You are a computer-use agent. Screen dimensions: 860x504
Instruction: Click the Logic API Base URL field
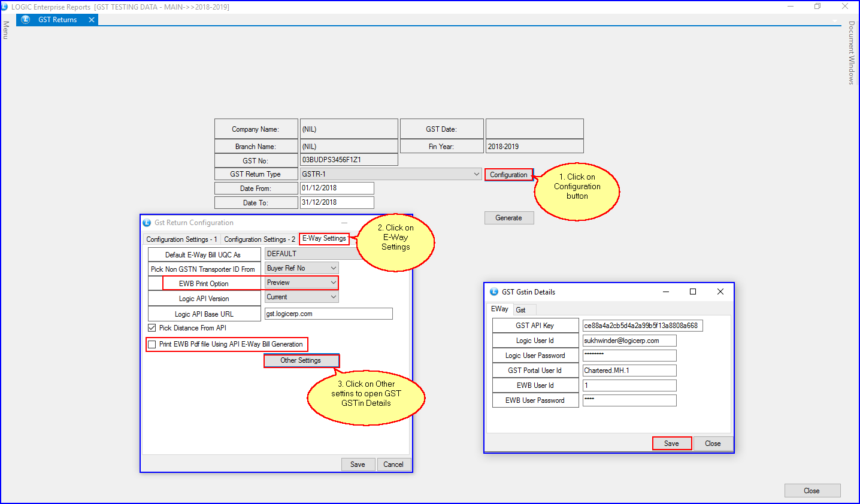329,314
